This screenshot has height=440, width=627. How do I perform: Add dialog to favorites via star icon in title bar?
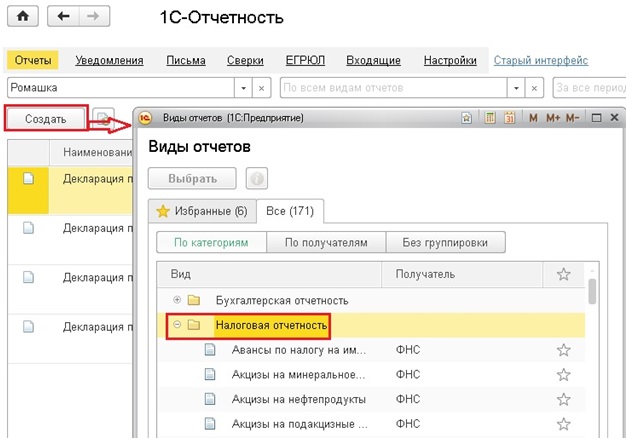pyautogui.click(x=466, y=118)
